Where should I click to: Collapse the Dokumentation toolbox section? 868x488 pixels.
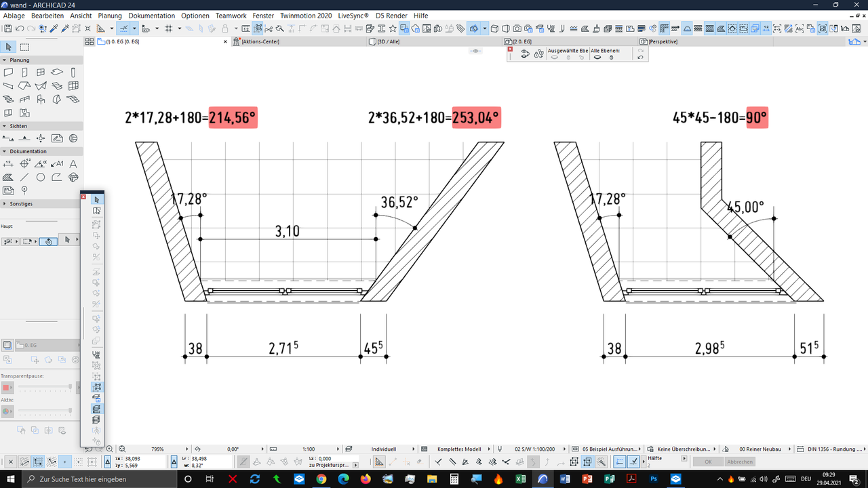[x=5, y=151]
